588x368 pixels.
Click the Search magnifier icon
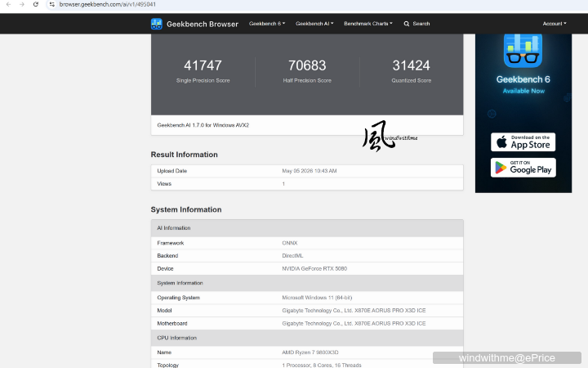pos(407,24)
